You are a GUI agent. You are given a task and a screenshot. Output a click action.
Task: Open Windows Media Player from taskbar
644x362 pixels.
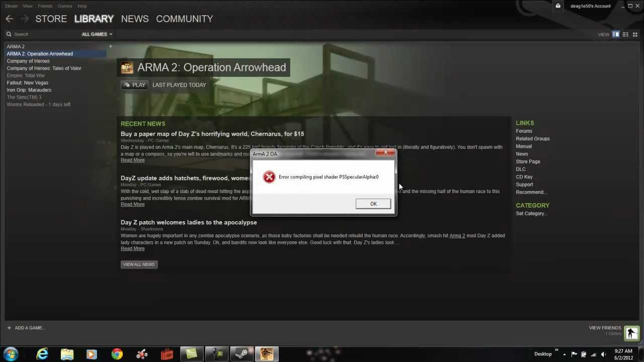click(x=92, y=354)
